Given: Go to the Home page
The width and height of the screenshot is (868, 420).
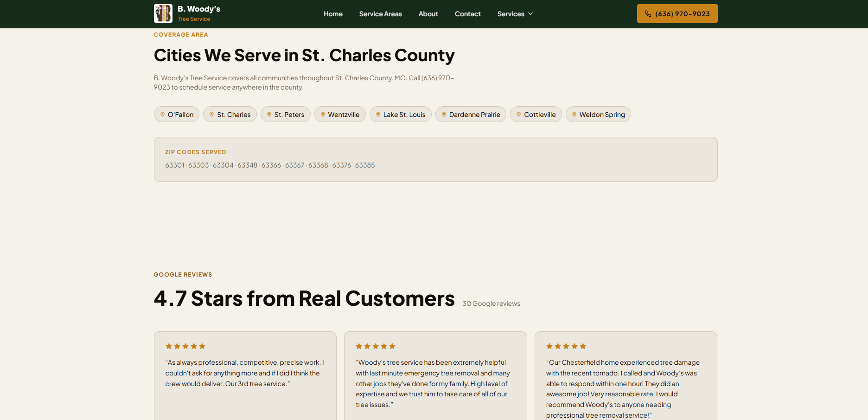Looking at the screenshot, I should pos(333,14).
